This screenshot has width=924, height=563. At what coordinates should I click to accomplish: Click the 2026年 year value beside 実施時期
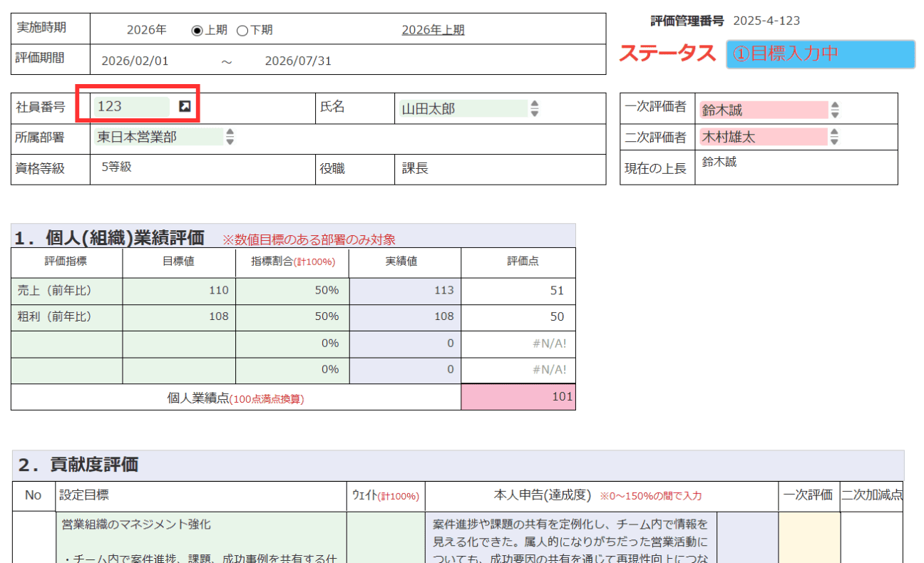click(x=147, y=30)
